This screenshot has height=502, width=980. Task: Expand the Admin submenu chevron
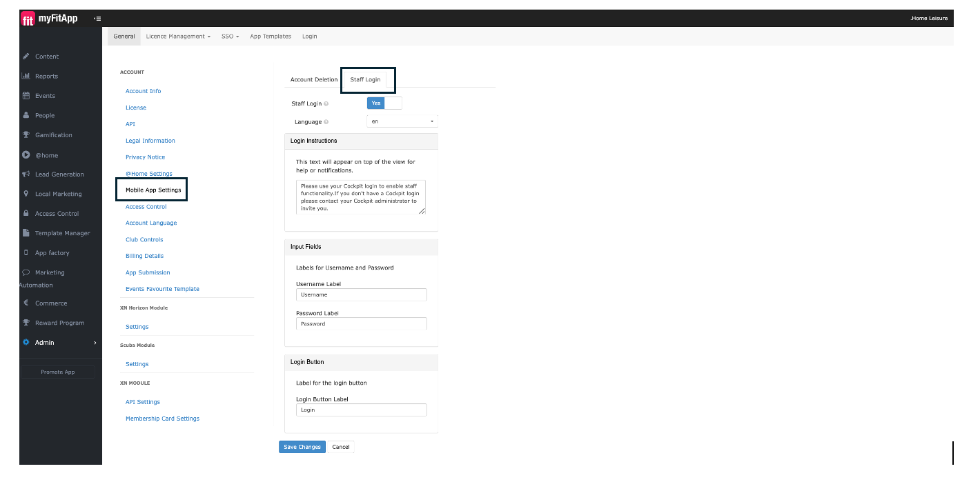(95, 343)
